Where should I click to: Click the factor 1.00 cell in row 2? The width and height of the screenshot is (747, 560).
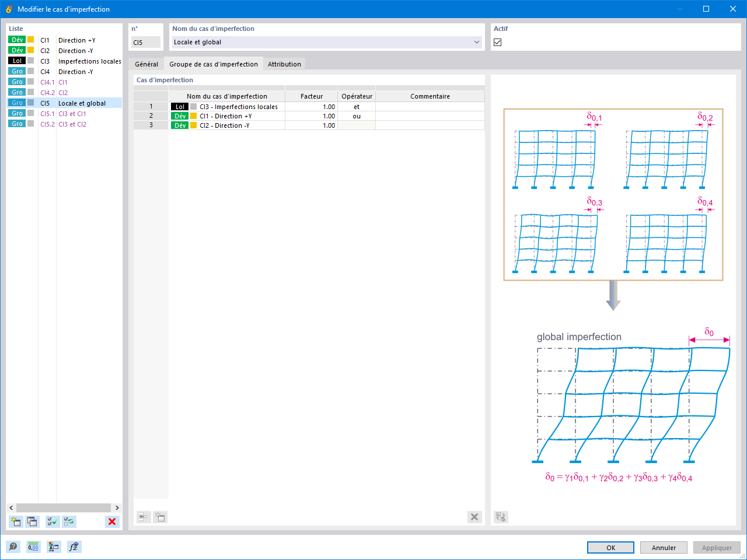coord(312,116)
